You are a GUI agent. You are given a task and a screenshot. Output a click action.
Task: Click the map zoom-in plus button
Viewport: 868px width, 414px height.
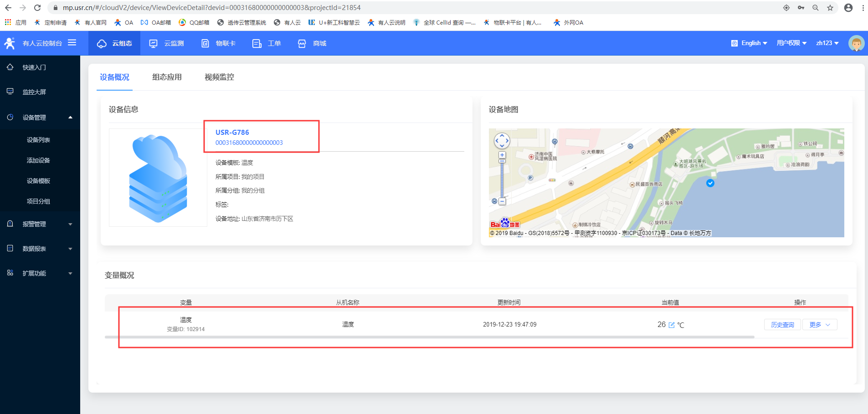(x=502, y=155)
